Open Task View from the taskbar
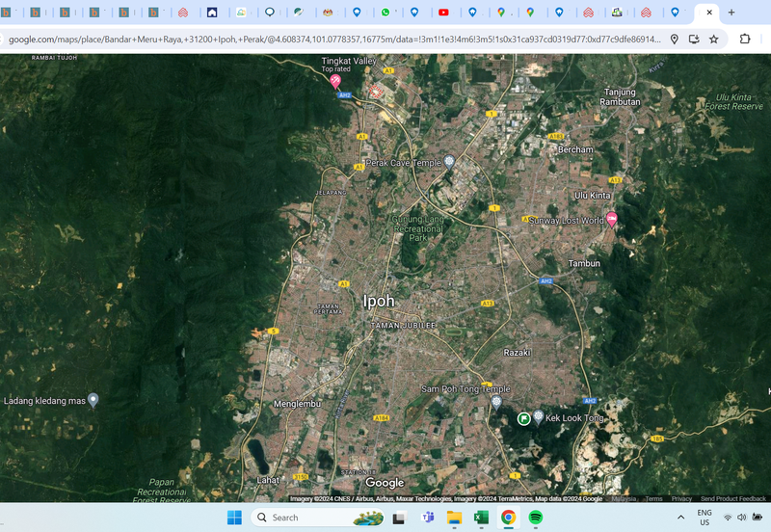 [x=399, y=518]
